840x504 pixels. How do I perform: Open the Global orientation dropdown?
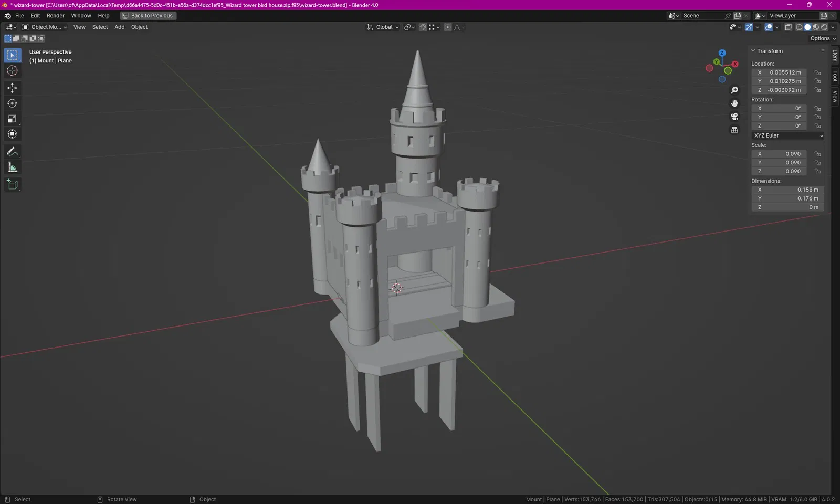click(383, 27)
